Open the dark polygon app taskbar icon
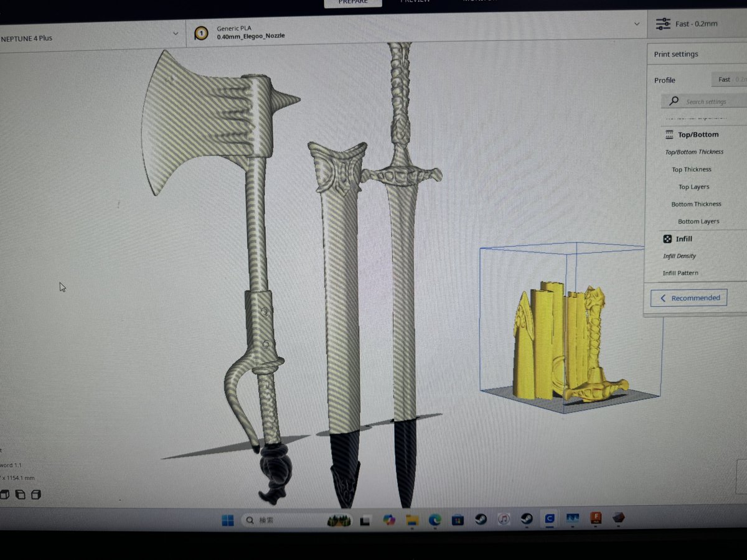747x560 pixels. [618, 518]
